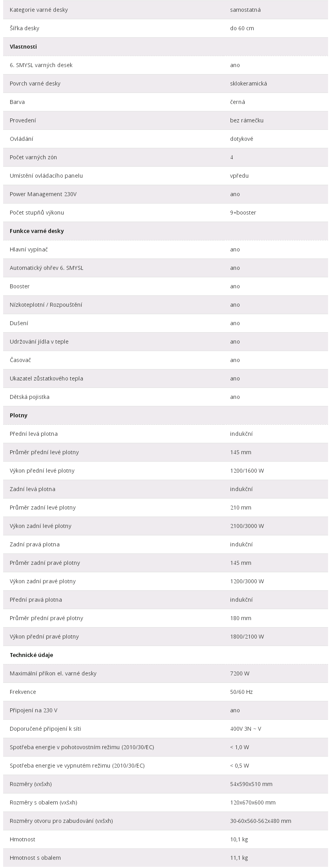Screen dimensions: 332x868
Task: Select the '9+booster' power levels value
Action: (243, 213)
